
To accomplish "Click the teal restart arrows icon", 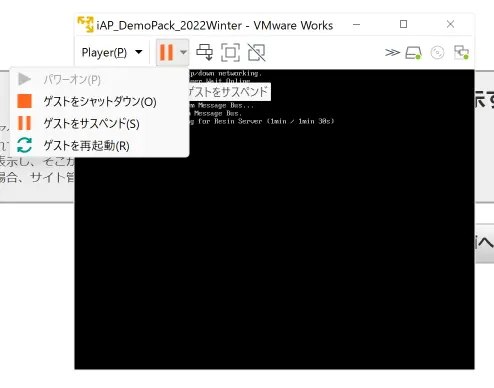I will [24, 145].
